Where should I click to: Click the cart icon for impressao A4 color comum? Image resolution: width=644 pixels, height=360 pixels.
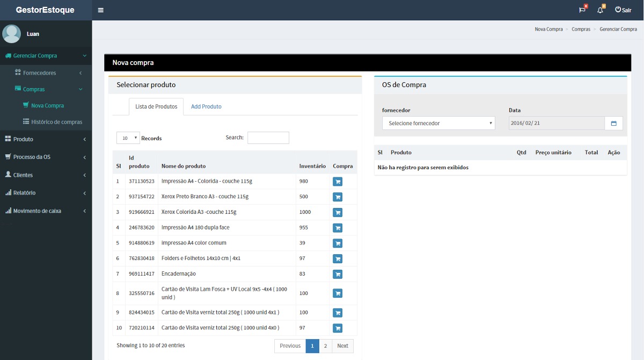(x=338, y=243)
